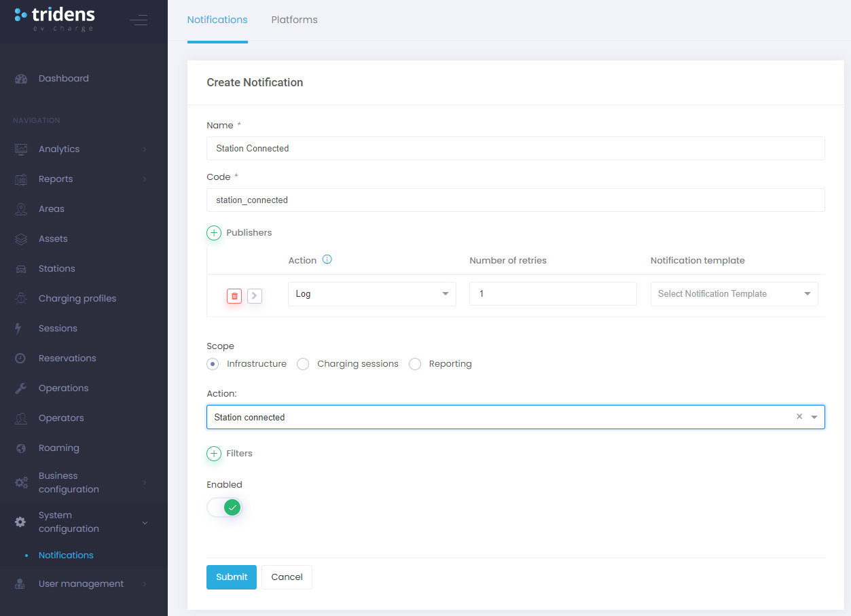The height and width of the screenshot is (616, 851).
Task: Click the green plus icon beside Publishers
Action: point(214,233)
